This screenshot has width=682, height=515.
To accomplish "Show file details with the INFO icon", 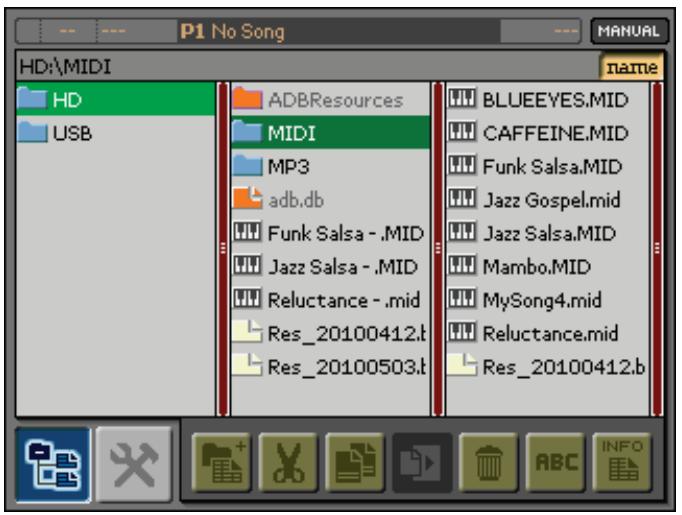I will pos(622,462).
